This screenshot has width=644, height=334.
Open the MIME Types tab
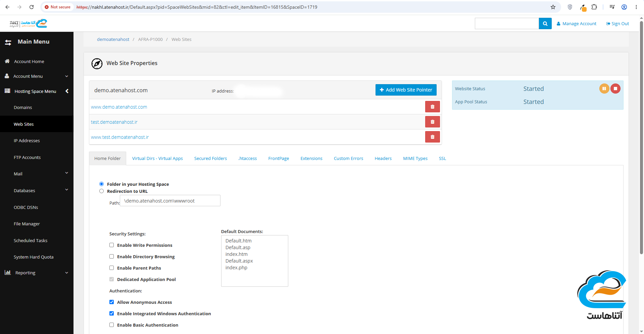tap(415, 159)
